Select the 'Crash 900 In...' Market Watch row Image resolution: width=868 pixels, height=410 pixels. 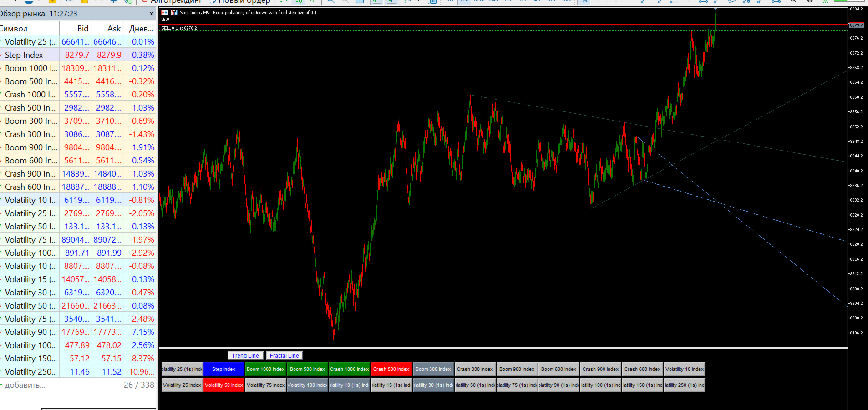[78, 173]
